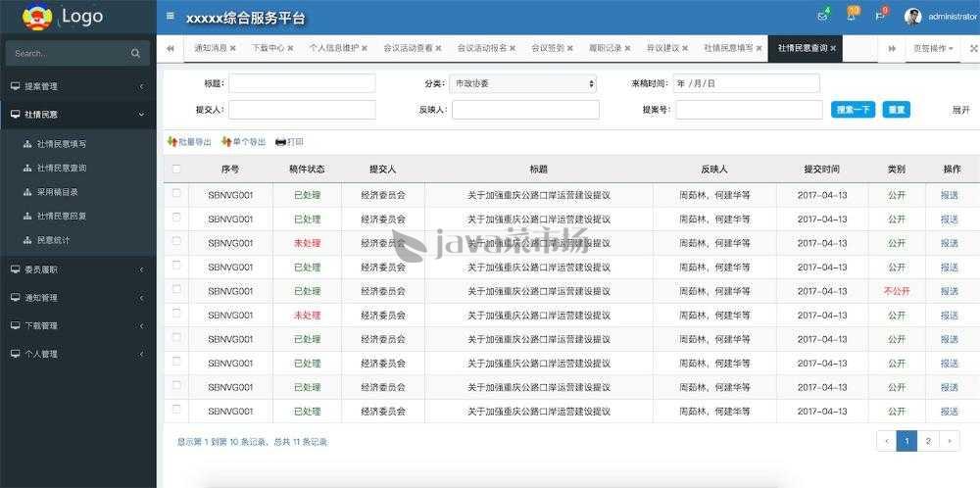The width and height of the screenshot is (980, 488).
Task: Click the 反映人 input field
Action: click(x=525, y=110)
